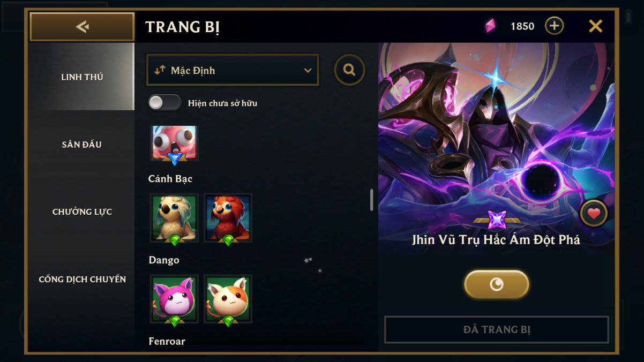Select the CỔNG DỊCH CHUYỂN tab
Viewport: 644px width, 362px height.
[x=82, y=280]
